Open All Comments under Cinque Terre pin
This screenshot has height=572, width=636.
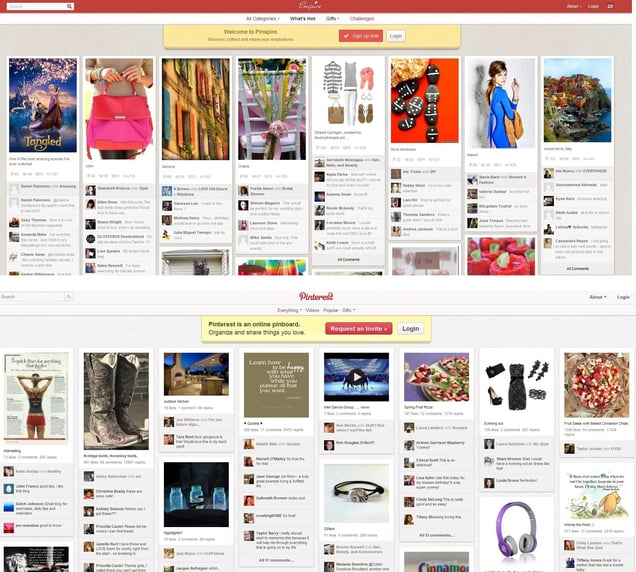(578, 269)
